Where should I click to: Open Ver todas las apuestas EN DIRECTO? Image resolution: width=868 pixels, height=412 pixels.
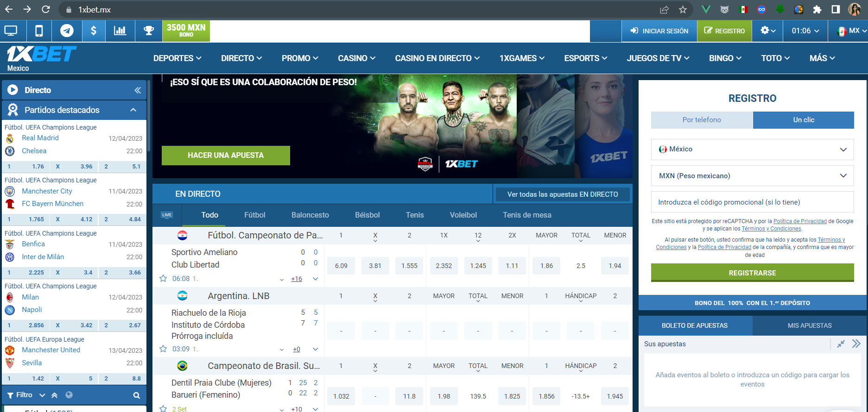(x=563, y=194)
